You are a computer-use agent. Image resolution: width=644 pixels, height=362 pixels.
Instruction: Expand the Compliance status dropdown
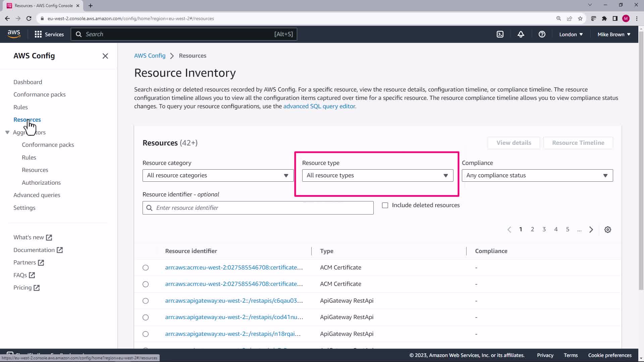click(537, 175)
